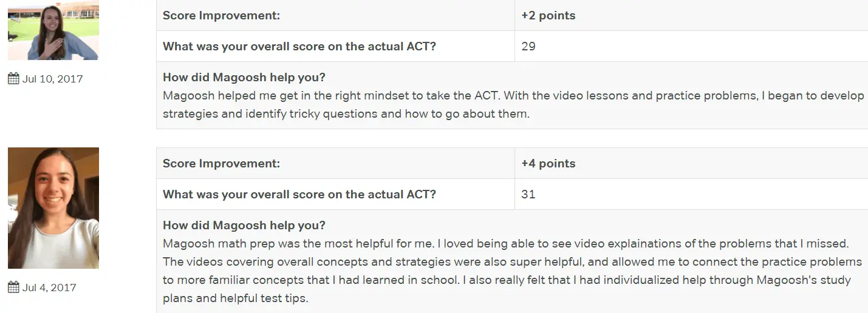Click the second overall ACT score question label

[x=299, y=195]
